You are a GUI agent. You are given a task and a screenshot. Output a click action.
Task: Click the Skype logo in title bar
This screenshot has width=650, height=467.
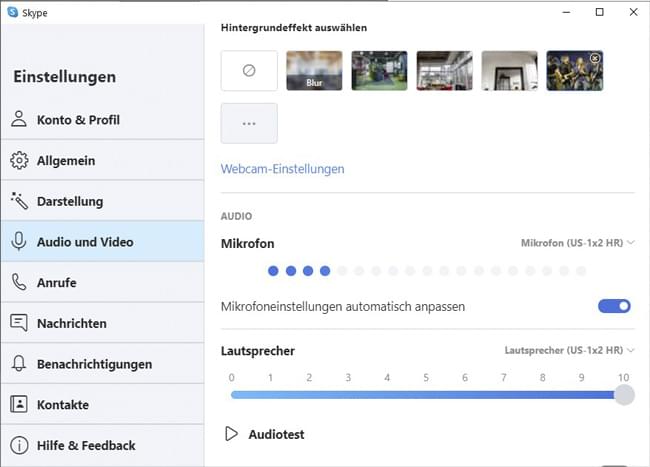[x=13, y=12]
